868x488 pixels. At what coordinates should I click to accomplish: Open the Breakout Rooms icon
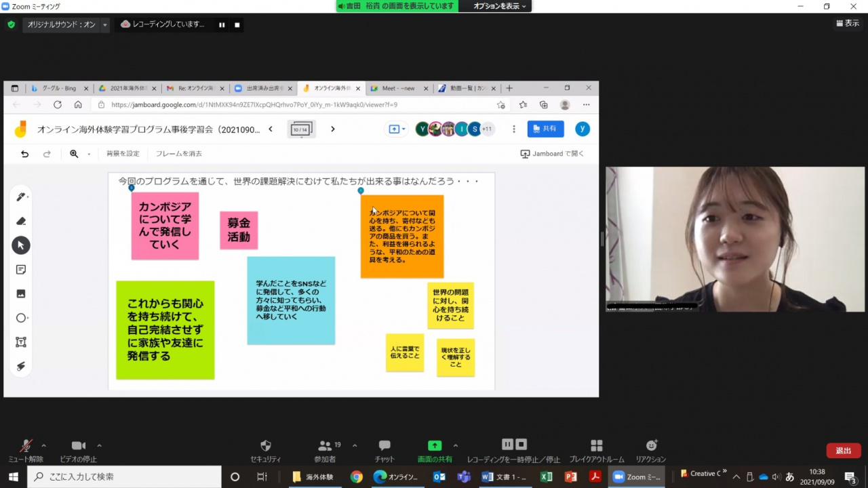pyautogui.click(x=596, y=446)
